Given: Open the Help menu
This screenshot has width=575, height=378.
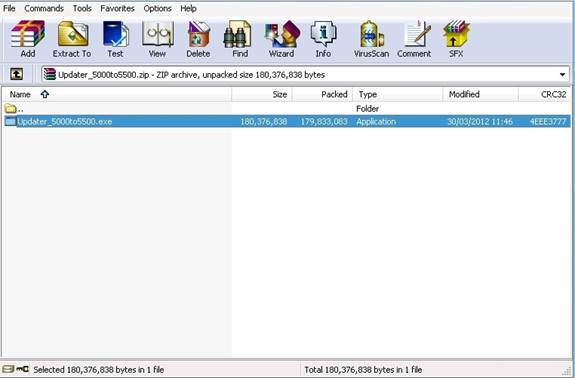Looking at the screenshot, I should [188, 8].
